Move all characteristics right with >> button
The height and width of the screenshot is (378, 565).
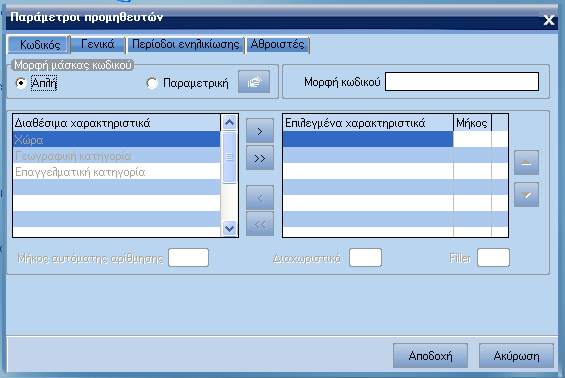pyautogui.click(x=260, y=158)
